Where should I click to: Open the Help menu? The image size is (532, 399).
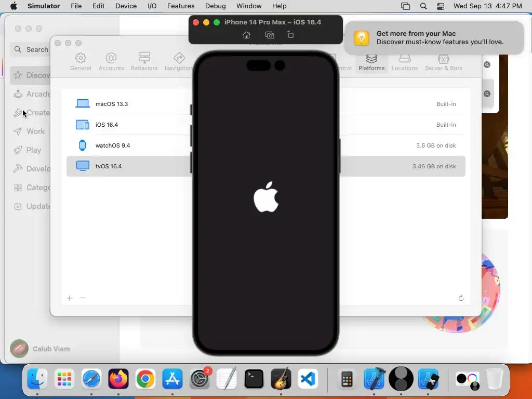coord(279,6)
